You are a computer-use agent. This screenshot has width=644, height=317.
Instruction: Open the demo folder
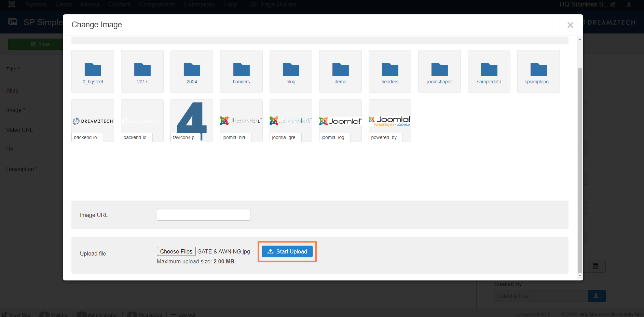[x=340, y=71]
